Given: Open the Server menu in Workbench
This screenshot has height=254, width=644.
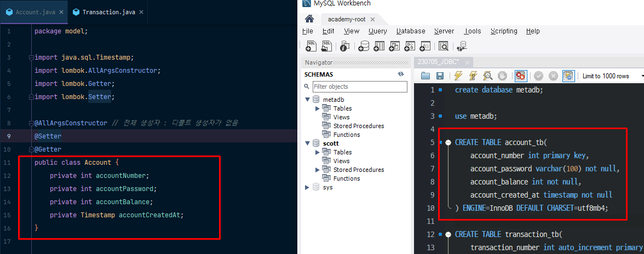Looking at the screenshot, I should 444,31.
